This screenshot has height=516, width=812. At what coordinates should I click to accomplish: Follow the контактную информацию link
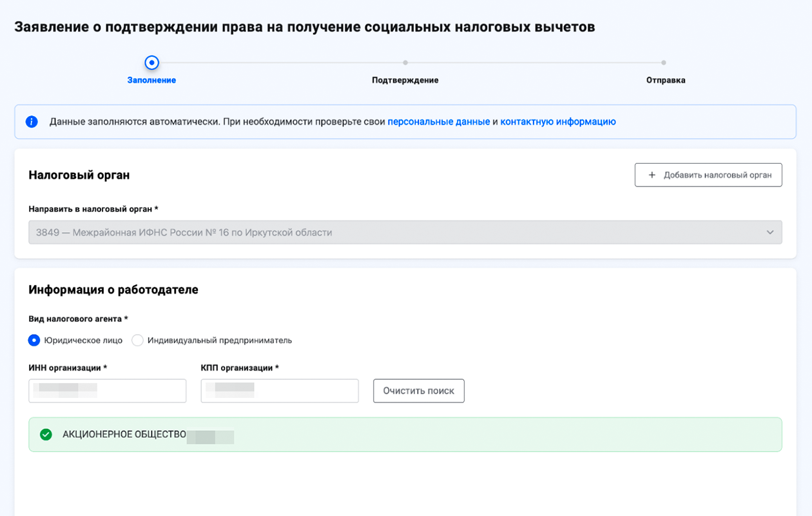click(x=557, y=122)
